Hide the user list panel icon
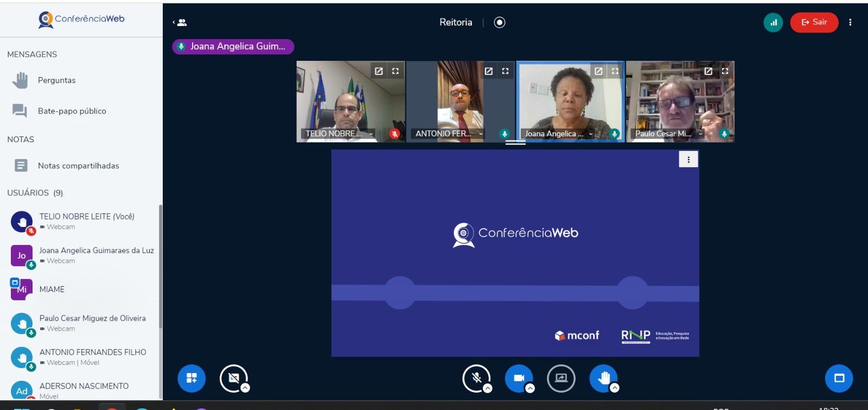This screenshot has height=410, width=868. (x=180, y=22)
